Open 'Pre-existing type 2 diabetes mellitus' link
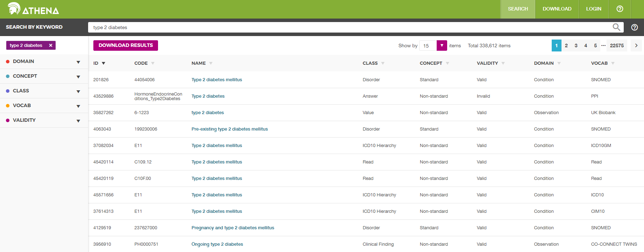Screen dimensions: 644x252 (229, 129)
